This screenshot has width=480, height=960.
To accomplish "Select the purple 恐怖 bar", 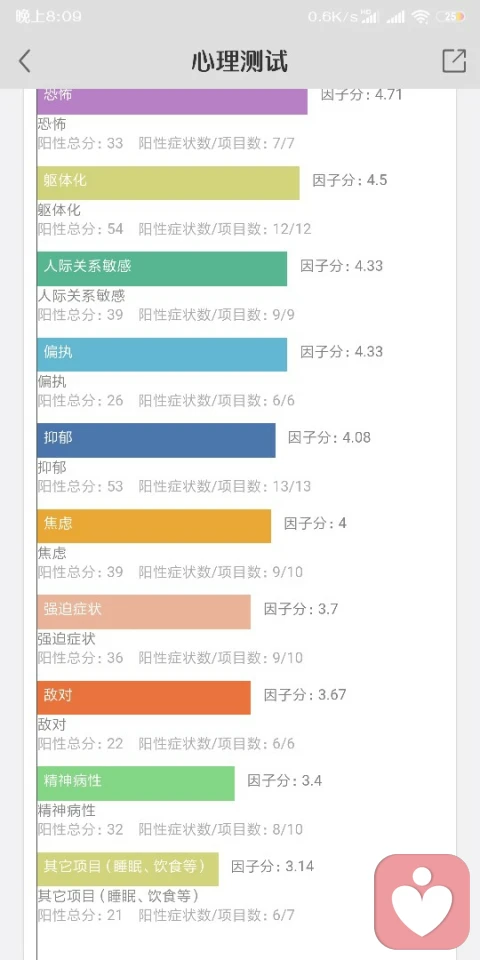I will [x=172, y=101].
